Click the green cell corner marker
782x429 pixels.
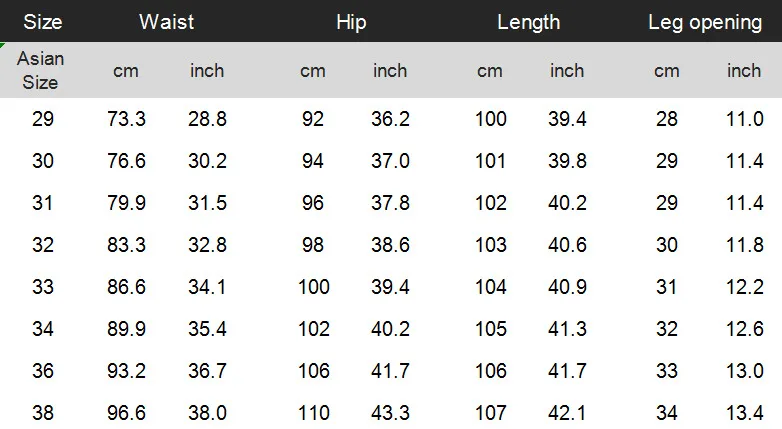click(x=2, y=45)
